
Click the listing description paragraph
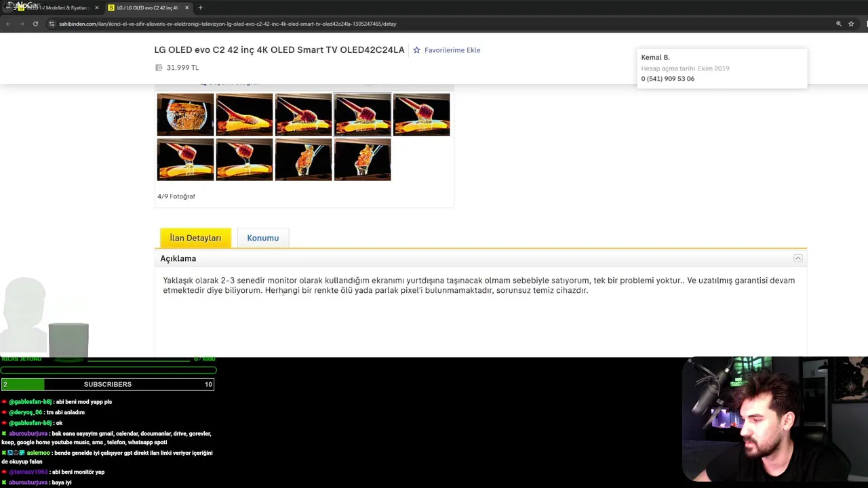point(479,285)
